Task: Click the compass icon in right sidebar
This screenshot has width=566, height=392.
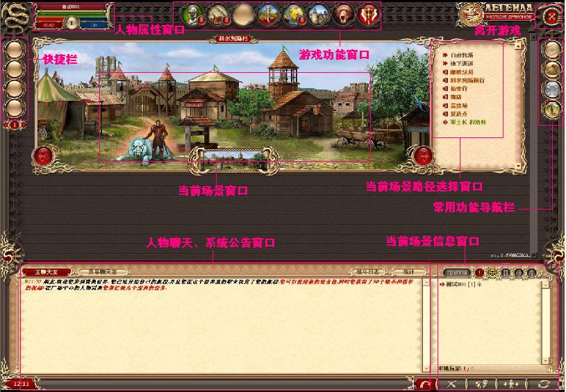Action: [x=551, y=109]
